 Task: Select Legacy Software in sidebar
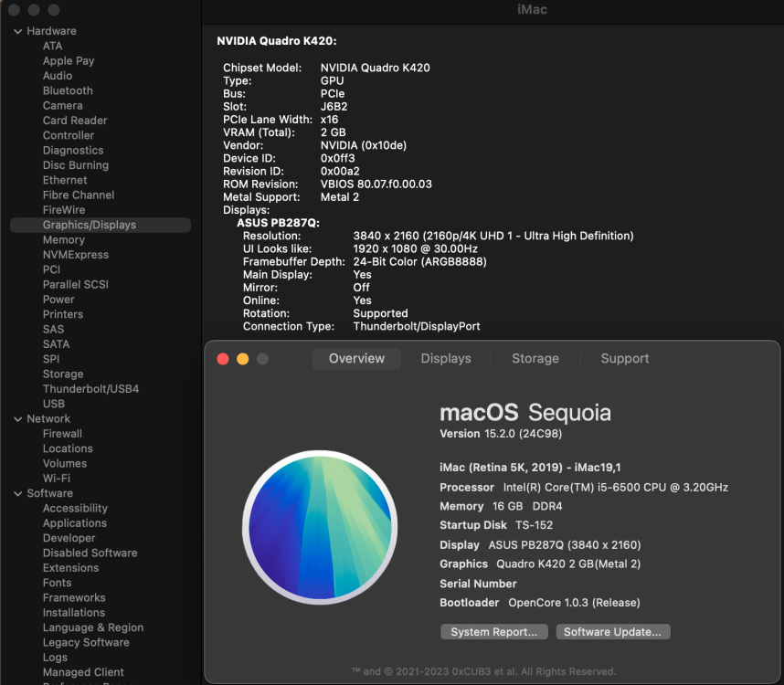pos(86,643)
